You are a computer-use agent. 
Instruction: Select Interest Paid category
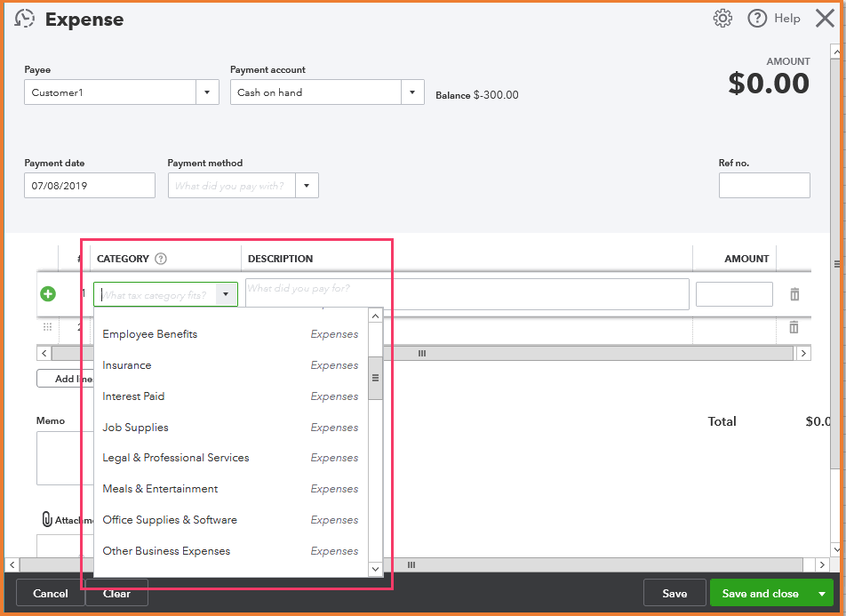pyautogui.click(x=230, y=396)
